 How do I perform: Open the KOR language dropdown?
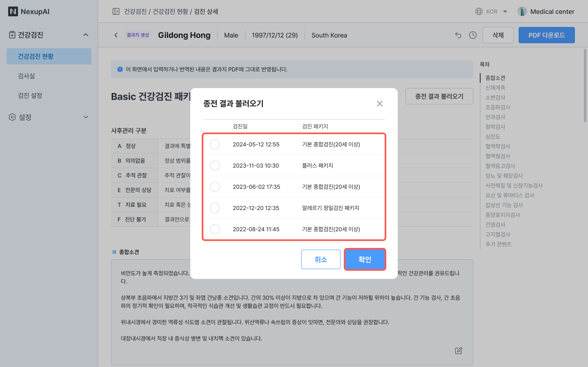[505, 11]
